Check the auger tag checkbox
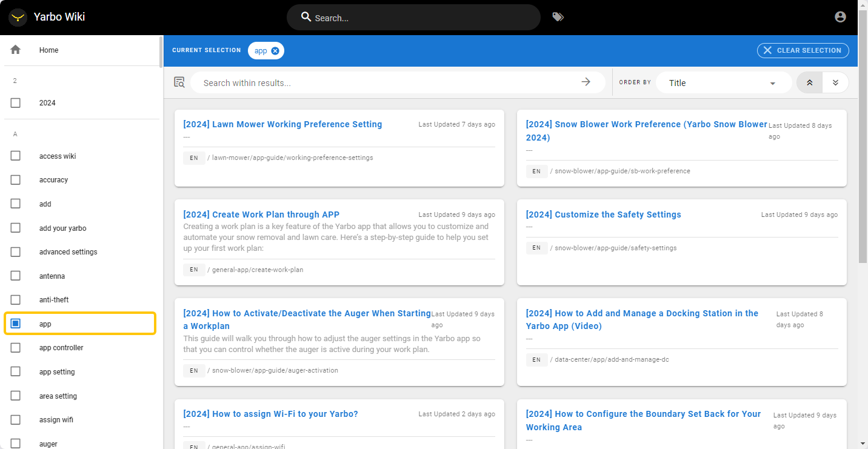868x449 pixels. pyautogui.click(x=16, y=444)
